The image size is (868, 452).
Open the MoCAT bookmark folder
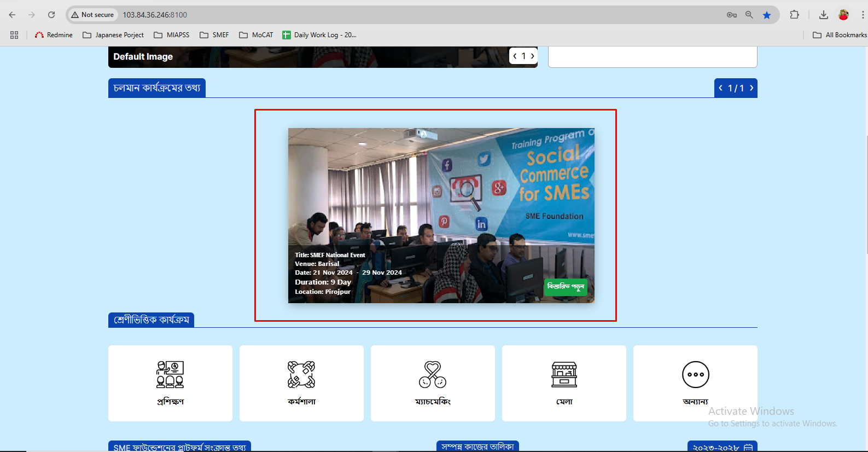[x=256, y=35]
